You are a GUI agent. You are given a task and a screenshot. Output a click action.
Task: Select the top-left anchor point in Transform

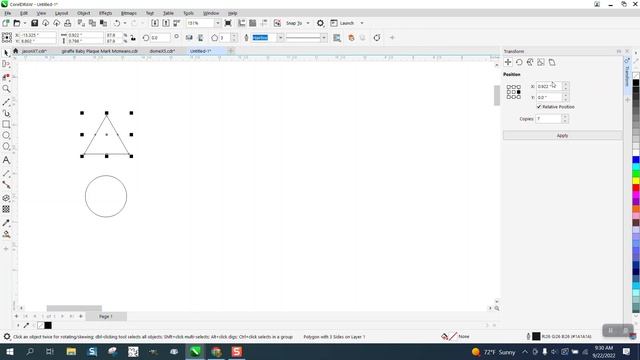point(509,87)
